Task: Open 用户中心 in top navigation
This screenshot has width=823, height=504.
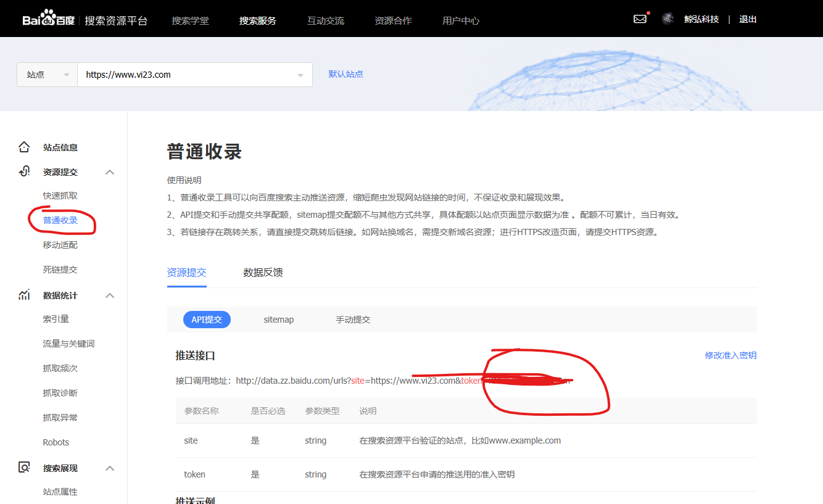Action: 461,20
